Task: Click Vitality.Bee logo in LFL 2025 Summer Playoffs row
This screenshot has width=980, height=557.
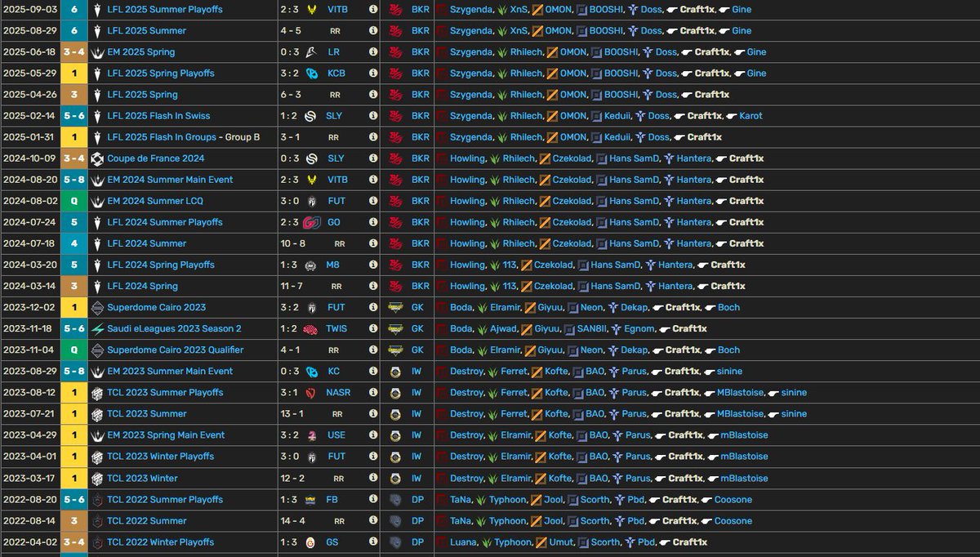Action: (x=311, y=9)
